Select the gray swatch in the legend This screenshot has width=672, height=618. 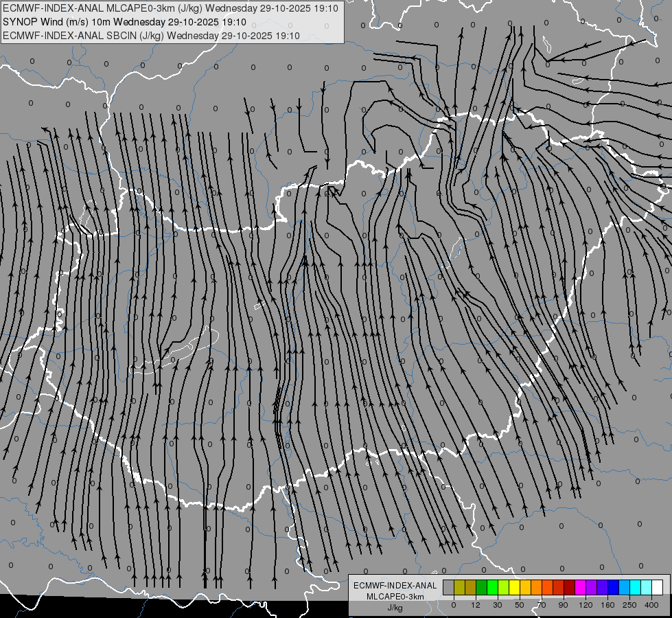[448, 587]
